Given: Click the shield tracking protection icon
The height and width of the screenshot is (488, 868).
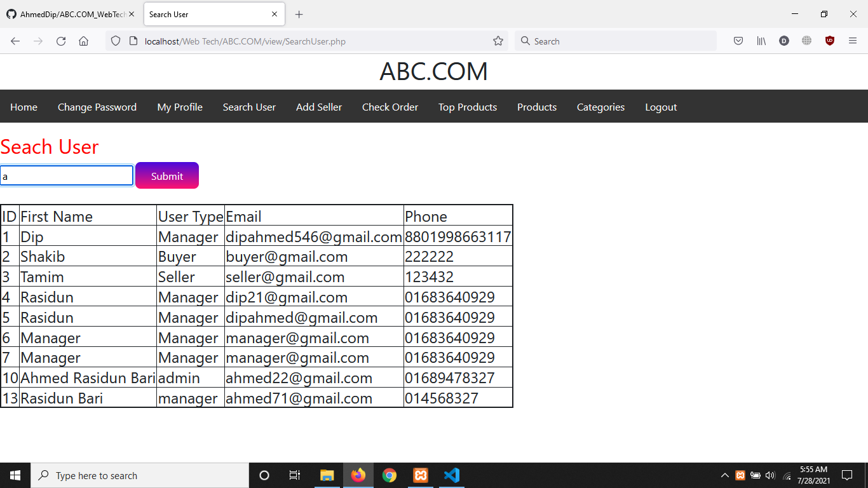Looking at the screenshot, I should click(x=116, y=41).
